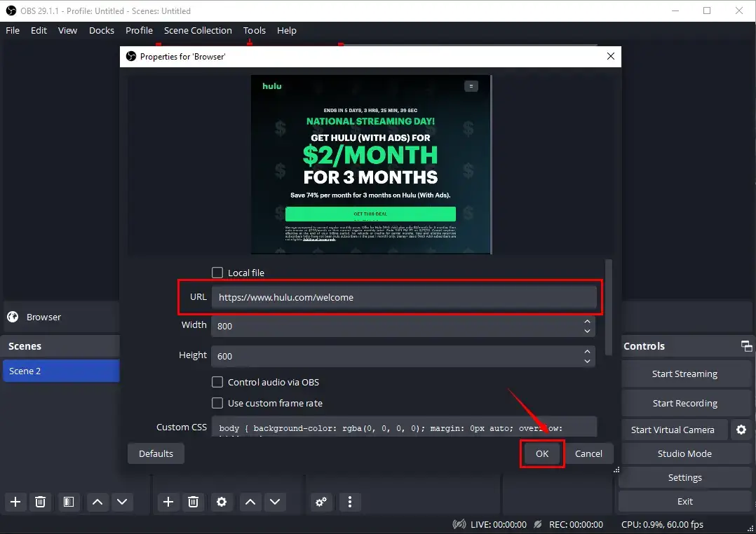The height and width of the screenshot is (534, 756).
Task: Toggle Control audio via OBS
Action: (x=217, y=382)
